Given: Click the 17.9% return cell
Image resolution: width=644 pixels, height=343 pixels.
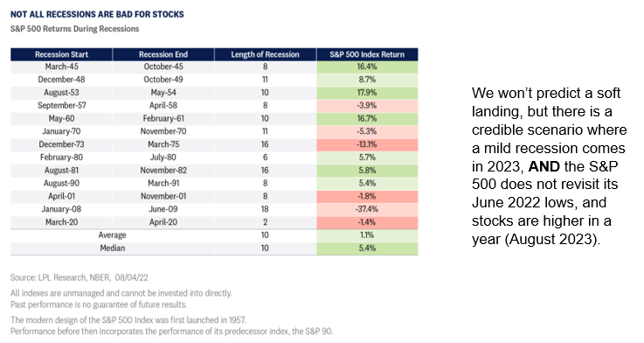Looking at the screenshot, I should (367, 93).
